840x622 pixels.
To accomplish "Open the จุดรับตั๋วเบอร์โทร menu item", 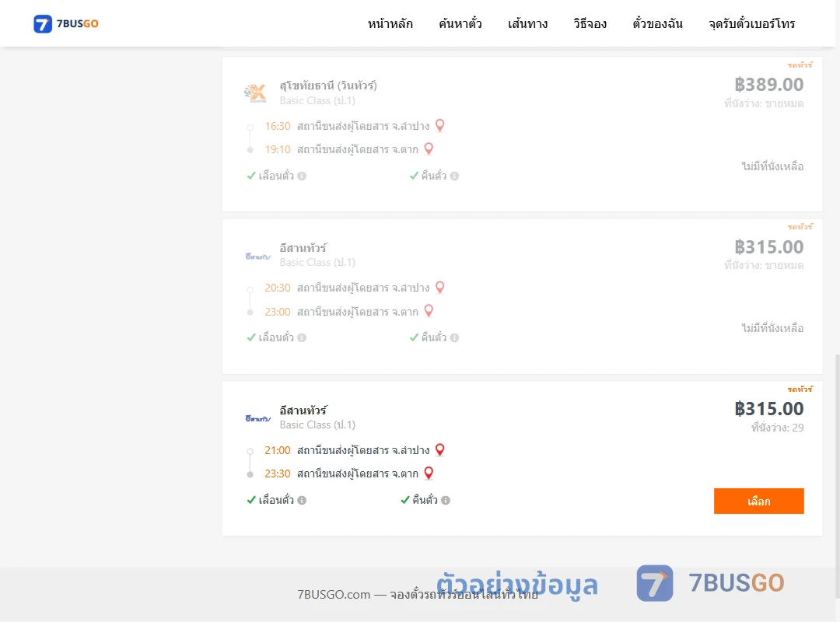I will click(751, 23).
